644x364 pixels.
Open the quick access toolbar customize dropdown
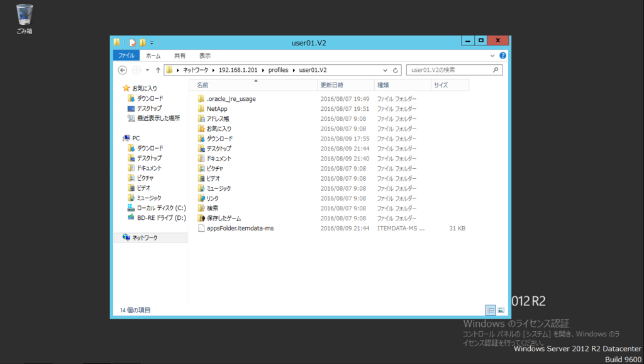click(152, 43)
